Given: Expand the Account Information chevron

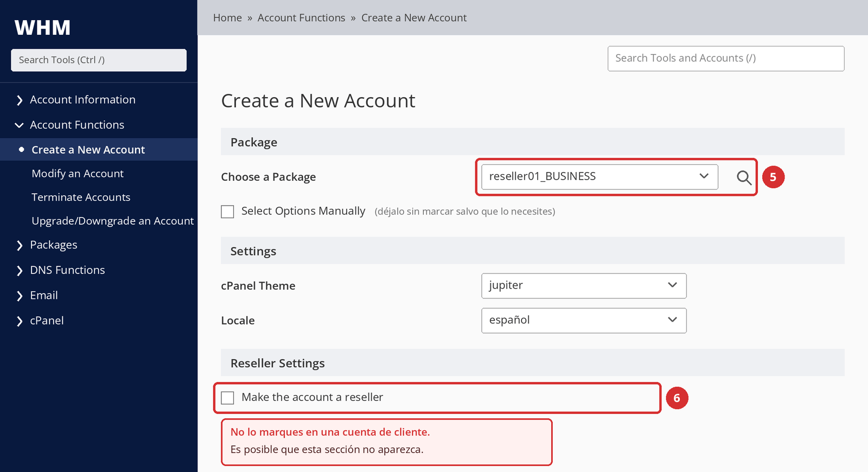Looking at the screenshot, I should pos(20,100).
